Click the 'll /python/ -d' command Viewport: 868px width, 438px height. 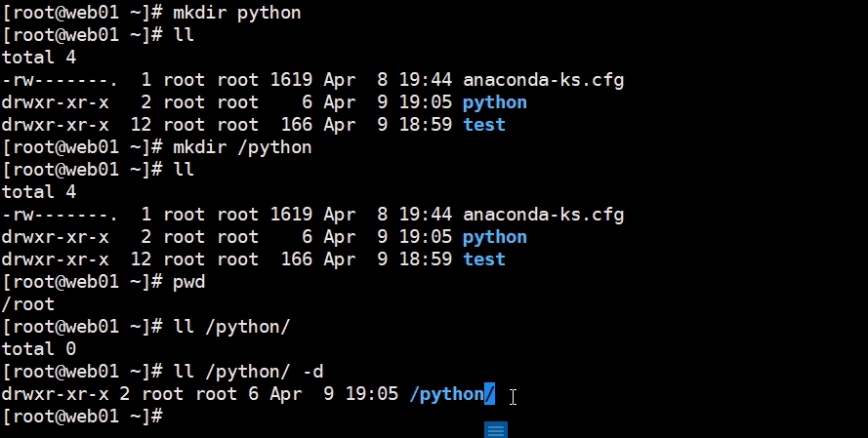pyautogui.click(x=248, y=372)
